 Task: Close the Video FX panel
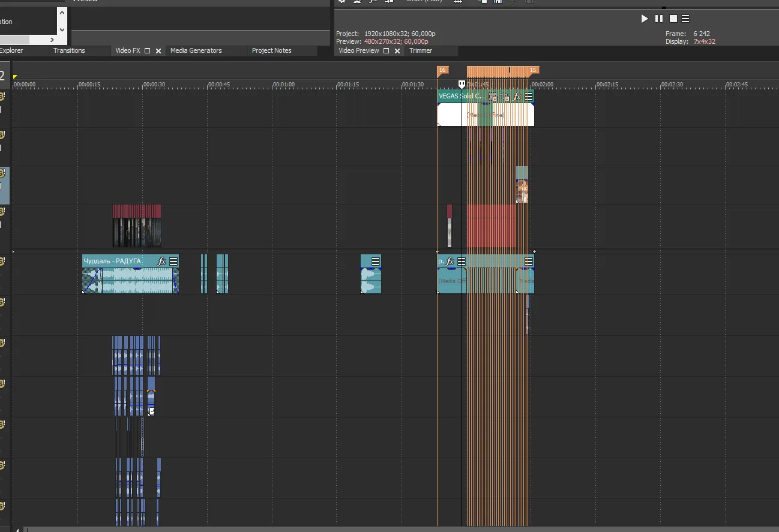158,51
